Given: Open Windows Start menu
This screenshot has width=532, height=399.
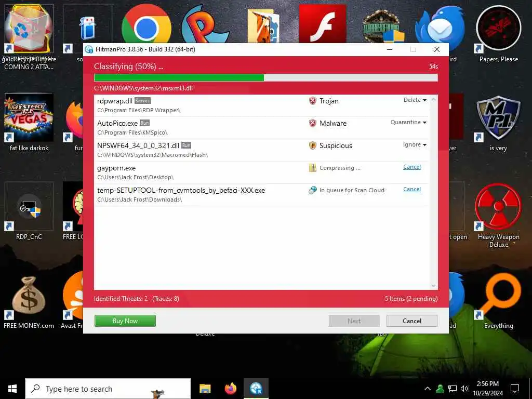Looking at the screenshot, I should [x=12, y=389].
